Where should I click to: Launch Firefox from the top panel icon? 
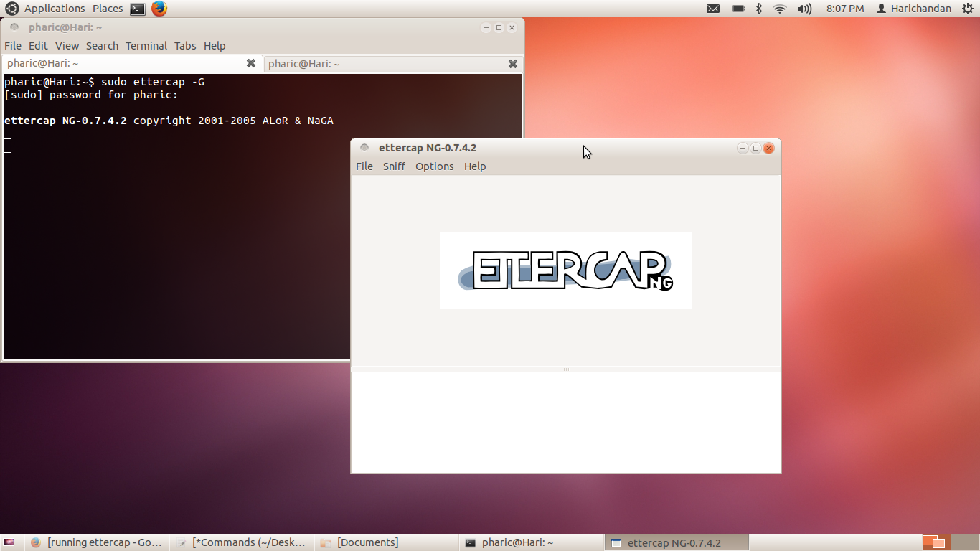[x=158, y=9]
